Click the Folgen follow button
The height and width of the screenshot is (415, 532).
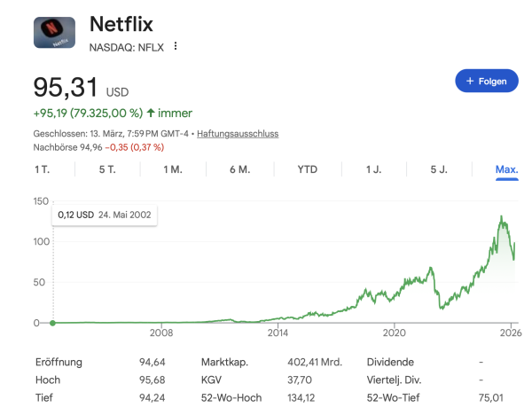[x=487, y=81]
